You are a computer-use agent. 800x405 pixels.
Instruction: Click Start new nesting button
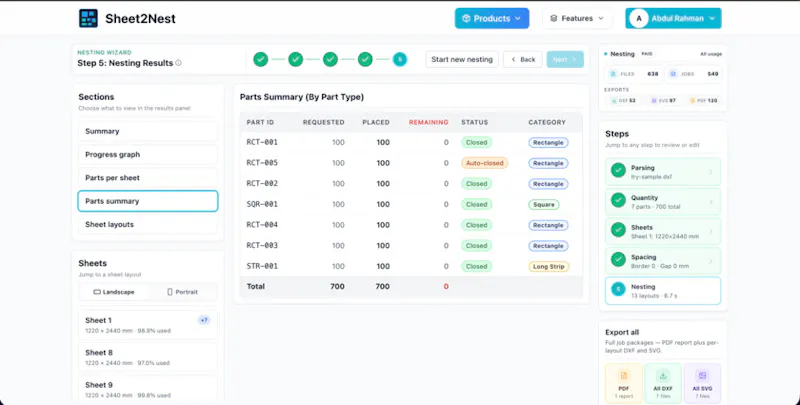click(x=462, y=59)
